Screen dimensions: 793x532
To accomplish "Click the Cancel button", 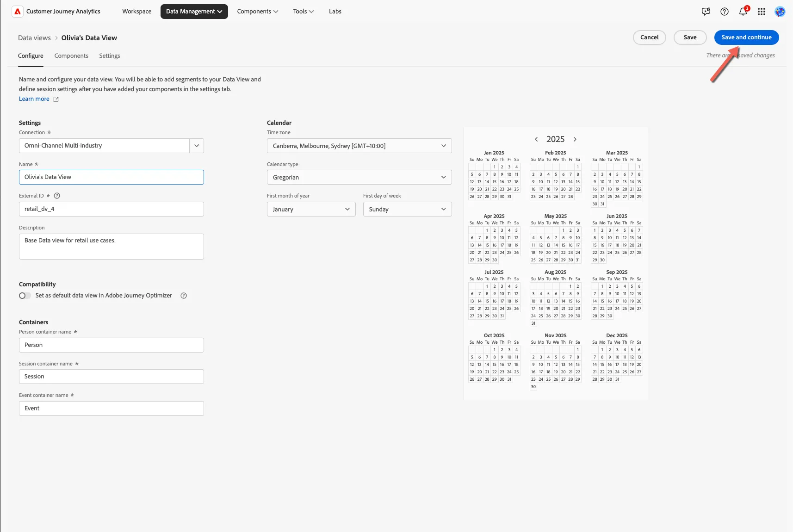I will (x=650, y=37).
